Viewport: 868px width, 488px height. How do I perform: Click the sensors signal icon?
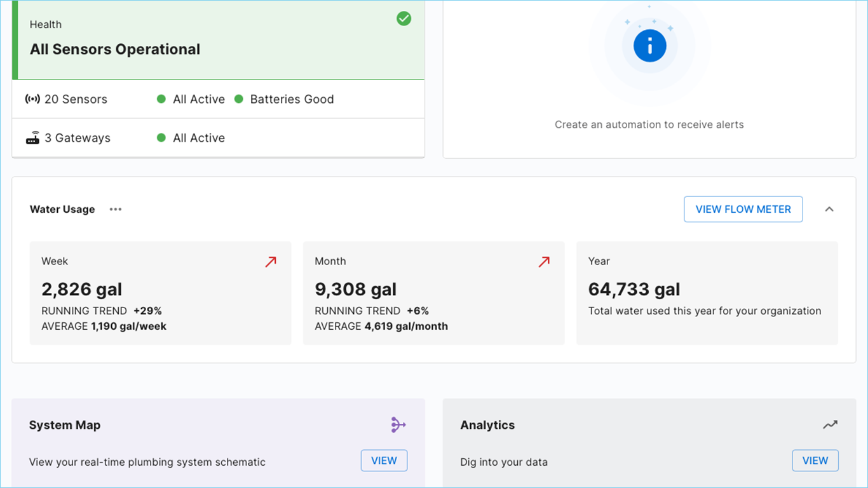click(x=32, y=99)
